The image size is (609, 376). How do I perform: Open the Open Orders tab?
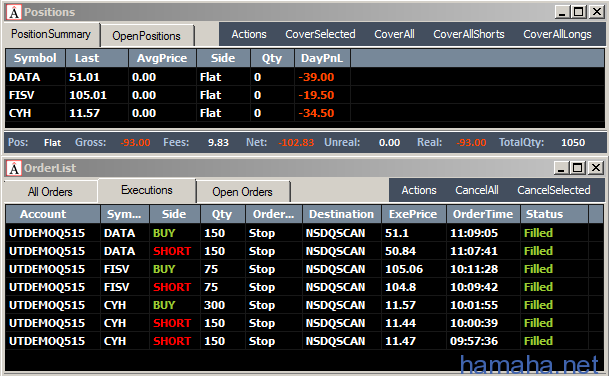pos(242,192)
